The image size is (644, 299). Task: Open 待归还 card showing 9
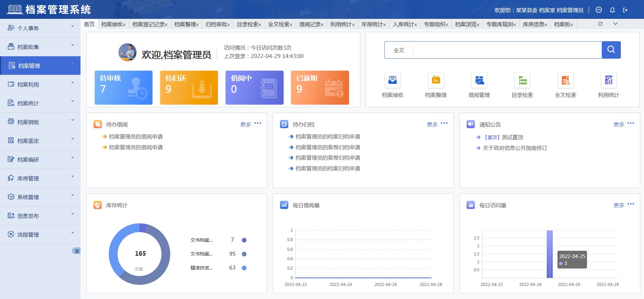click(189, 87)
